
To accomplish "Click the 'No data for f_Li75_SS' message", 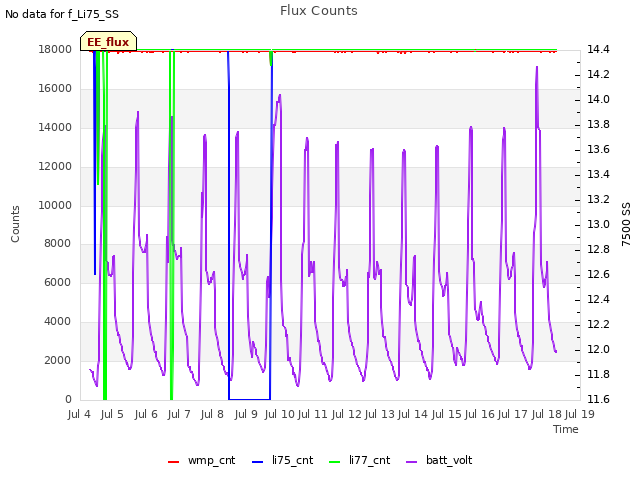I will 62,14.
